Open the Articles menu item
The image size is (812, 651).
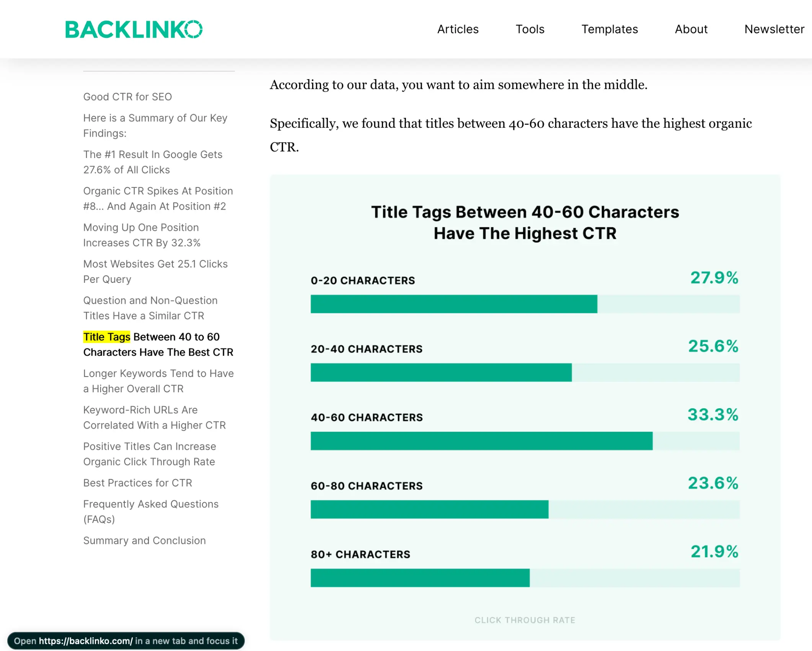click(x=458, y=29)
